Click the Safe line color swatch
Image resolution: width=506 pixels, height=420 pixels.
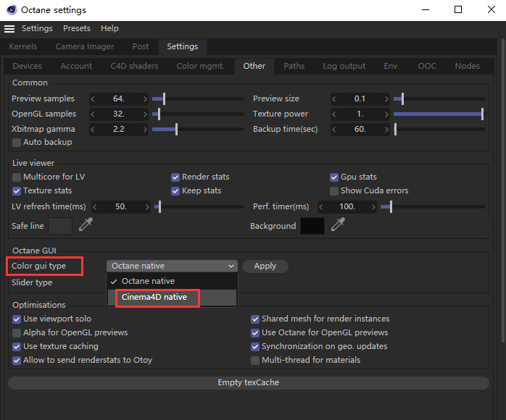coord(60,226)
